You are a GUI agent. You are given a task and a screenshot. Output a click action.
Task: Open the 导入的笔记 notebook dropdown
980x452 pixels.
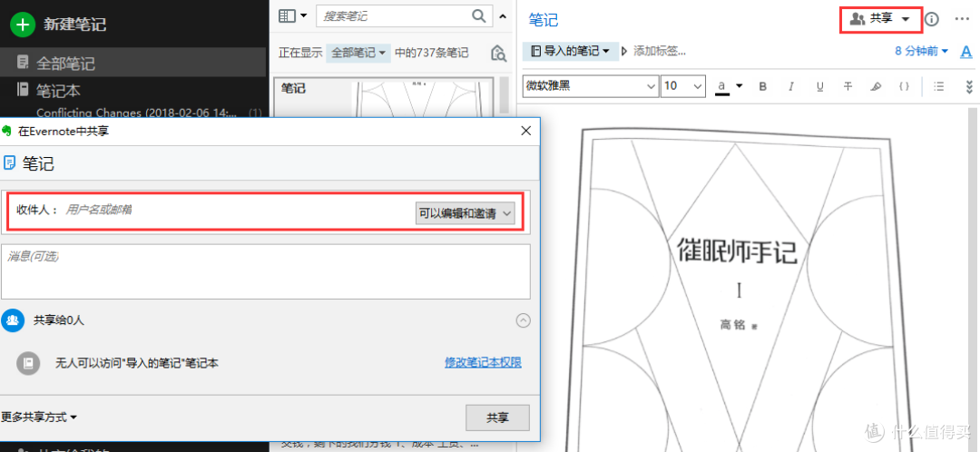coord(570,51)
